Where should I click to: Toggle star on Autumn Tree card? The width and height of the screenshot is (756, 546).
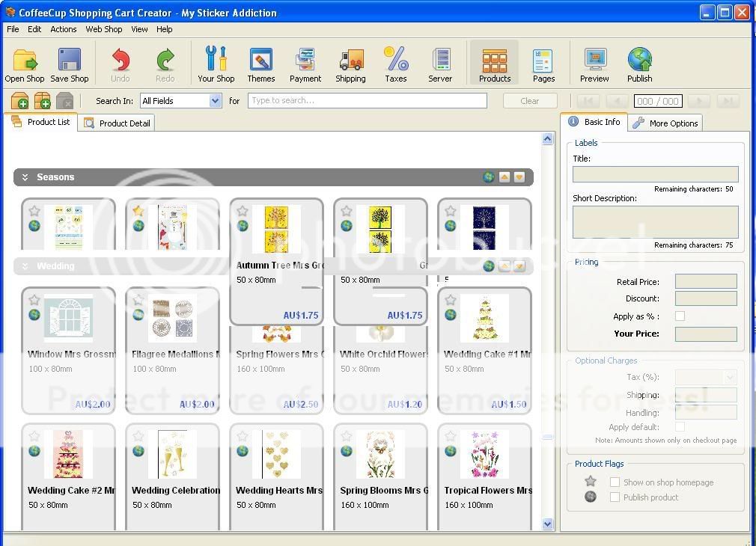243,211
